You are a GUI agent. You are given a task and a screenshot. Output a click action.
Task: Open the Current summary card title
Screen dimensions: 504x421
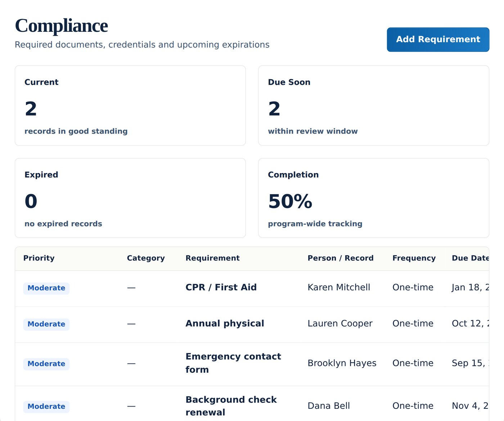coord(41,82)
